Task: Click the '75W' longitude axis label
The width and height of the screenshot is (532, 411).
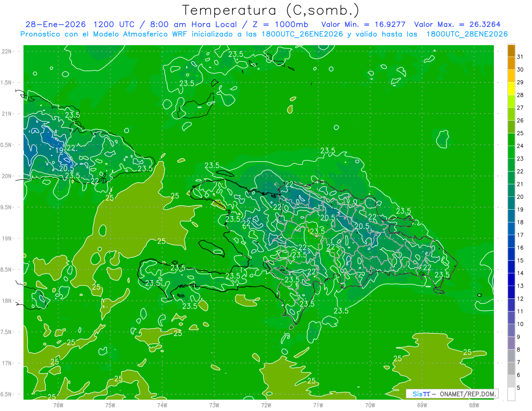Action: [x=110, y=405]
